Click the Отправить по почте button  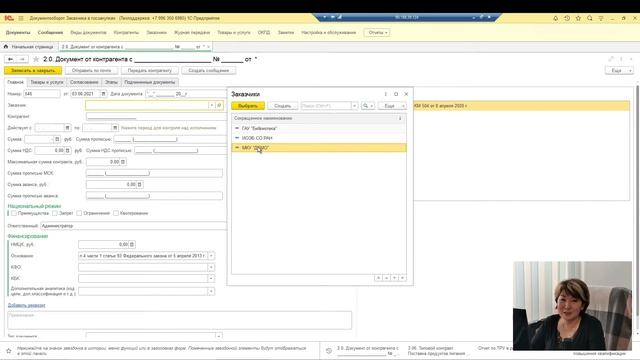91,71
